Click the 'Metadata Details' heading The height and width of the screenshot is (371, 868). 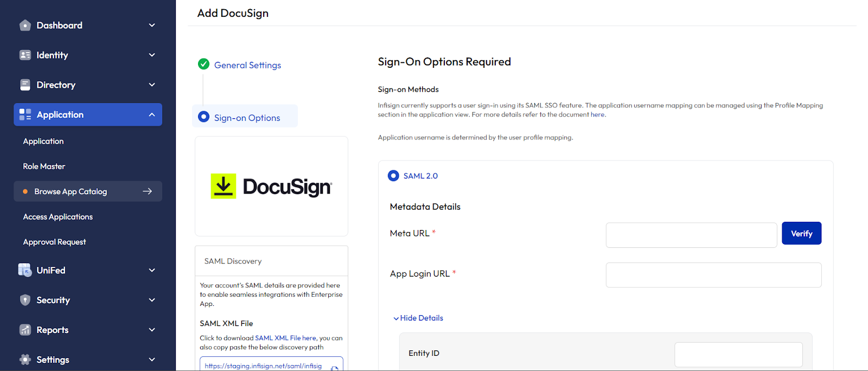point(425,207)
